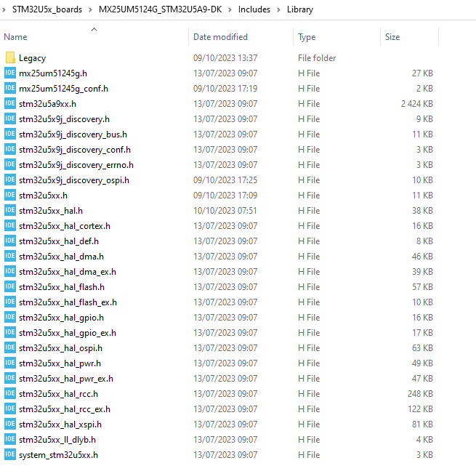
Task: Click the IDE icon of stm32u5a9xx.h
Action: 10,103
